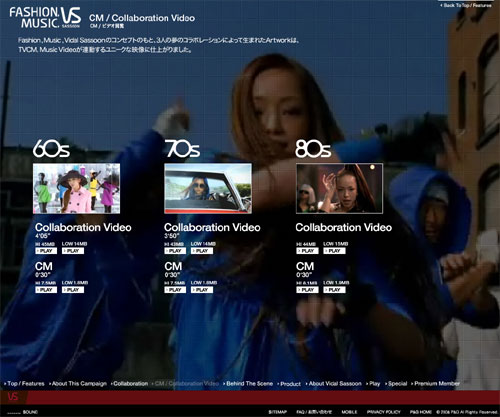The width and height of the screenshot is (500, 417).
Task: Open the 80s video thumbnail
Action: (339, 189)
